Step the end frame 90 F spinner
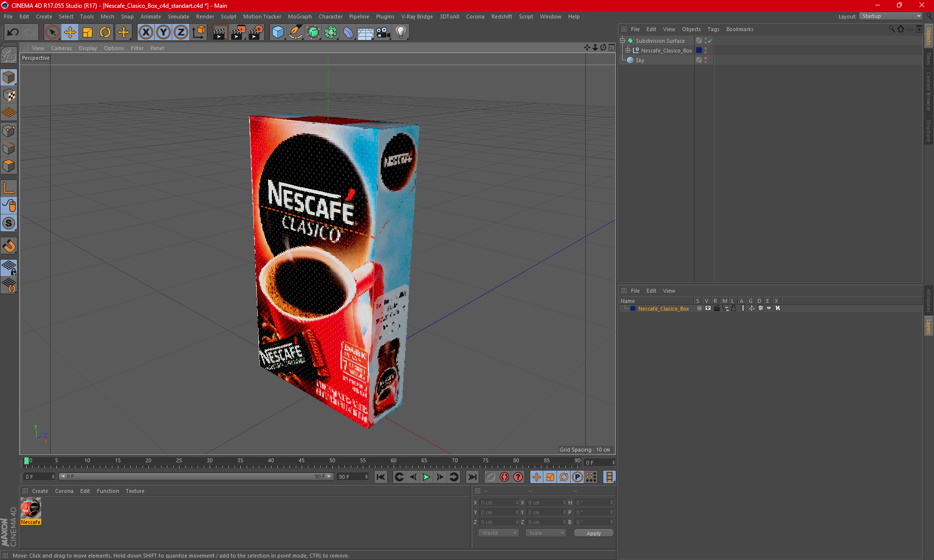934x560 pixels. 366,477
